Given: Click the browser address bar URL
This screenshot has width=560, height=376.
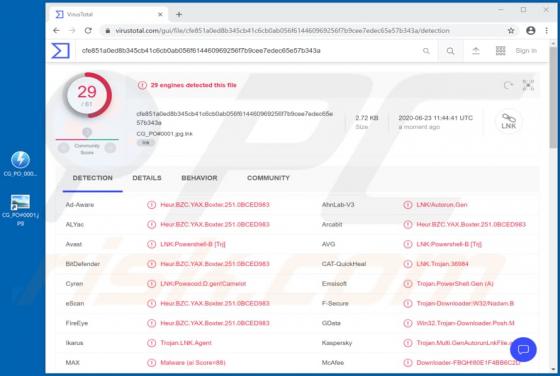Looking at the screenshot, I should pos(282,31).
